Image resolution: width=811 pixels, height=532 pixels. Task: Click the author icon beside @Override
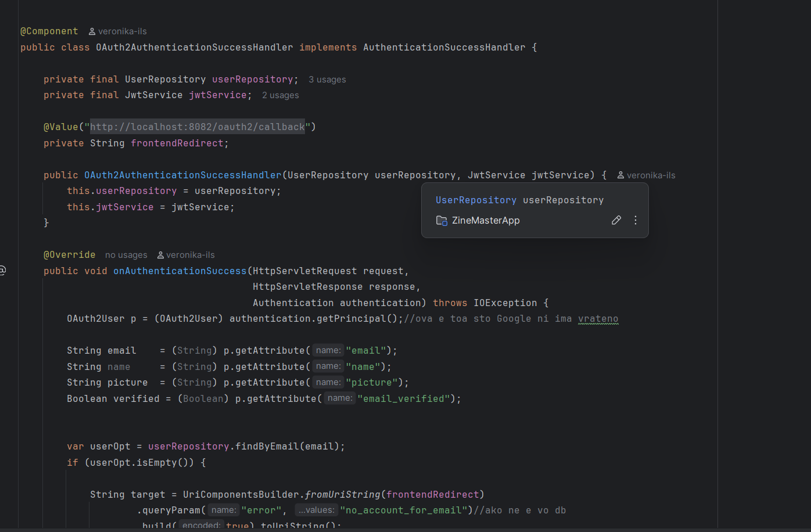tap(160, 255)
